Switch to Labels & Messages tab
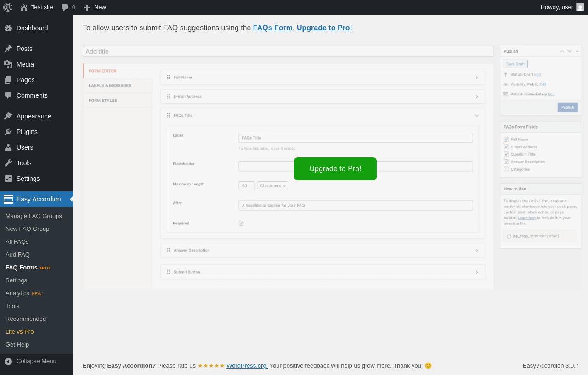 pos(118,86)
